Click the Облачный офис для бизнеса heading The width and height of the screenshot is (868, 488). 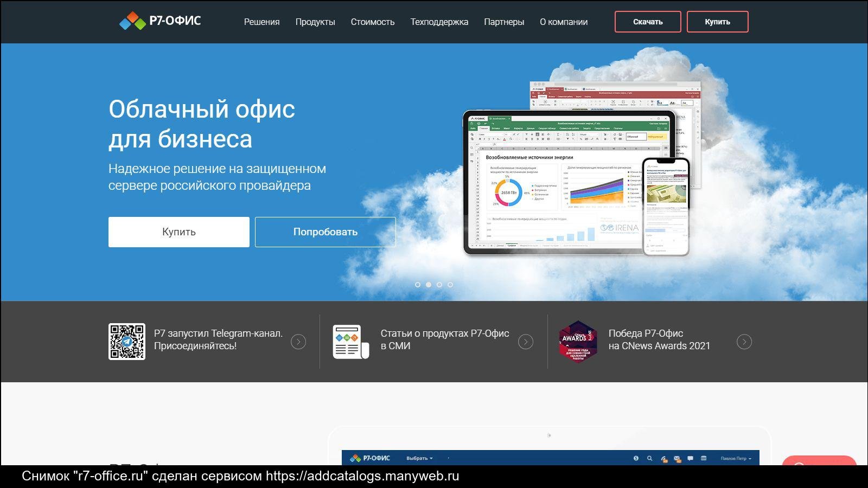(202, 124)
